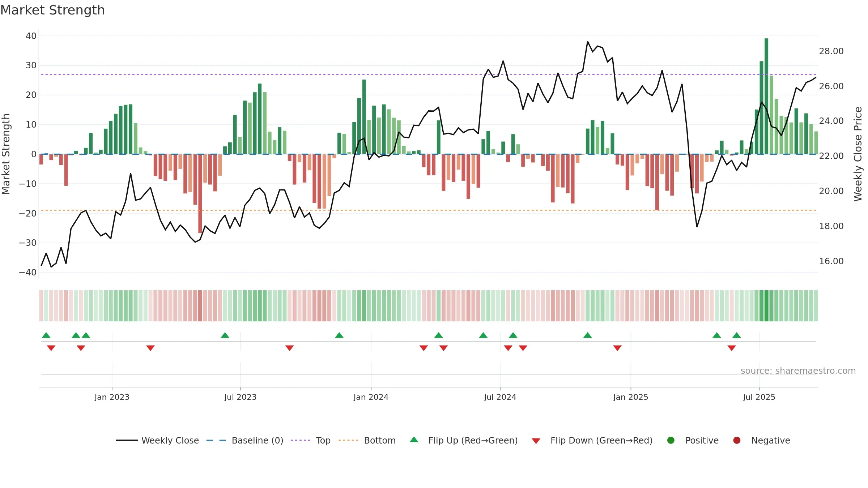Click the 40 market strength axis label

point(31,36)
